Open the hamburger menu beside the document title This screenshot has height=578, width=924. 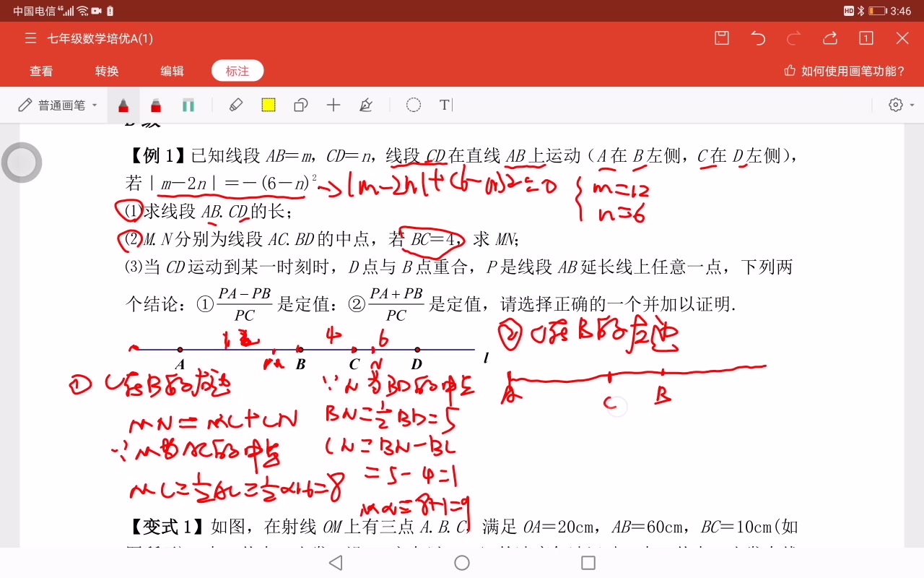coord(30,38)
